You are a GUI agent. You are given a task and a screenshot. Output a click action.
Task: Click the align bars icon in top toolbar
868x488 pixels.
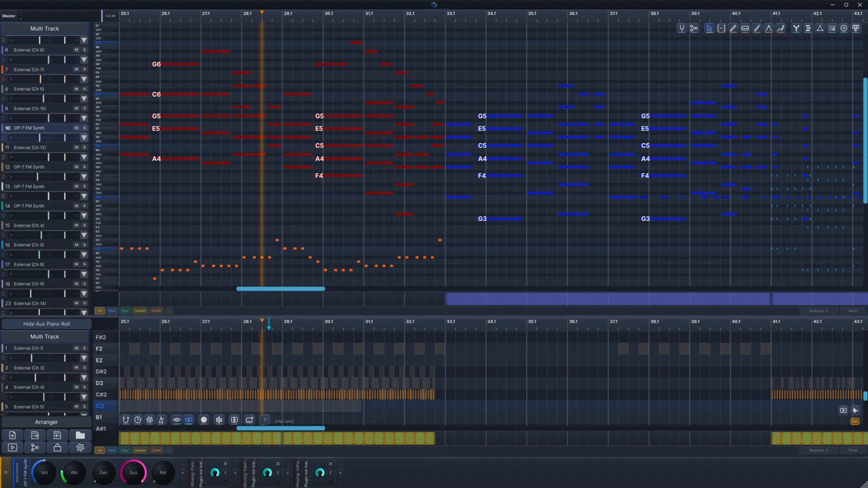(808, 28)
